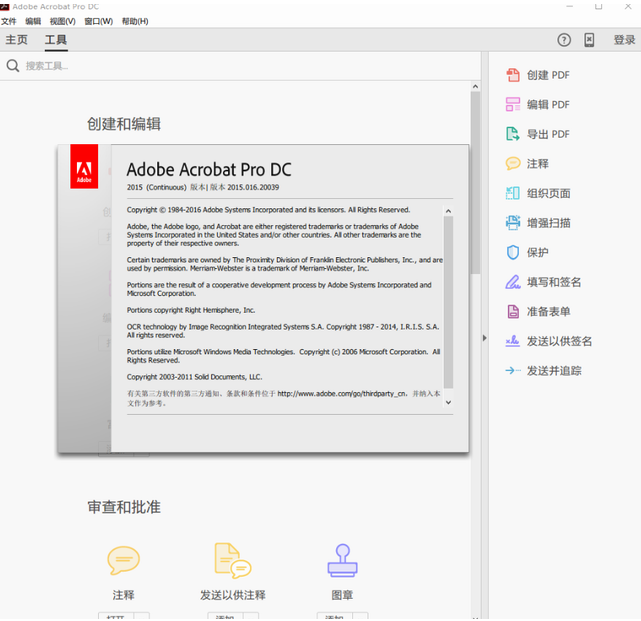
Task: Click the Send for Signature icon
Action: pos(513,341)
